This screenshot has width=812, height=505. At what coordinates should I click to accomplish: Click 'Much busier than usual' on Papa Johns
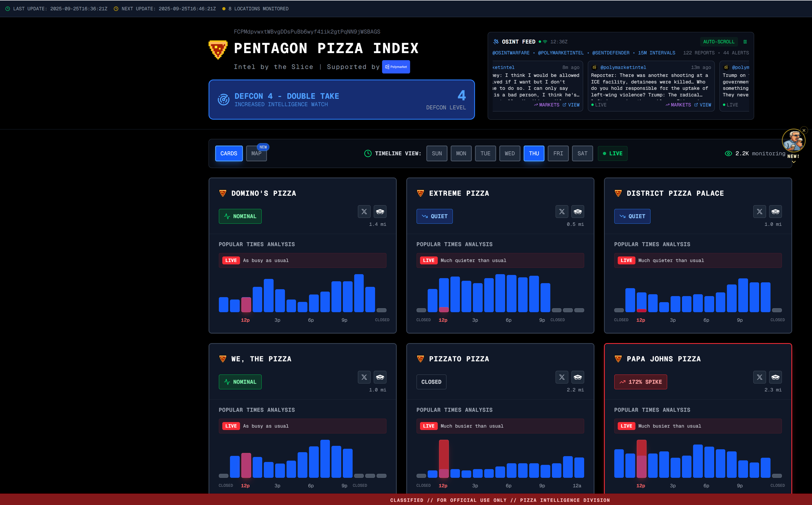click(x=669, y=426)
